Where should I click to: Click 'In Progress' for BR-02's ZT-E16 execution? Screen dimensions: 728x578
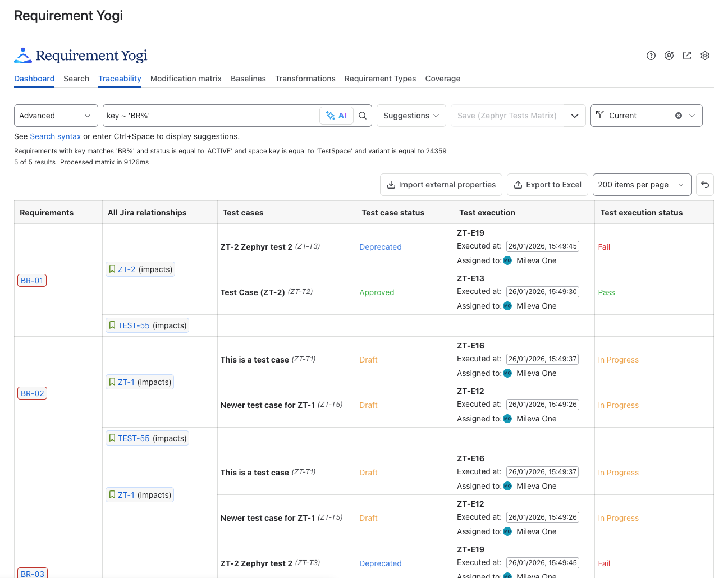click(619, 360)
